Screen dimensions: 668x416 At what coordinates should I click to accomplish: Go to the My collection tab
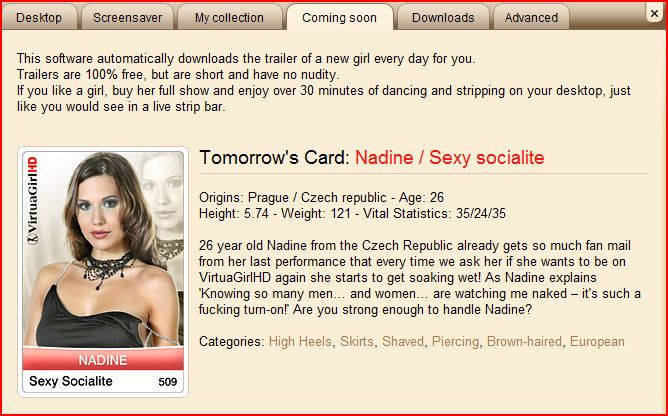tap(229, 17)
